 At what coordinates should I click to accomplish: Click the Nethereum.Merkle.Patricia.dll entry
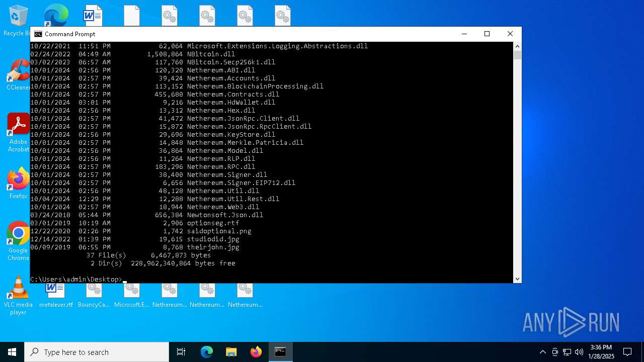(x=246, y=143)
